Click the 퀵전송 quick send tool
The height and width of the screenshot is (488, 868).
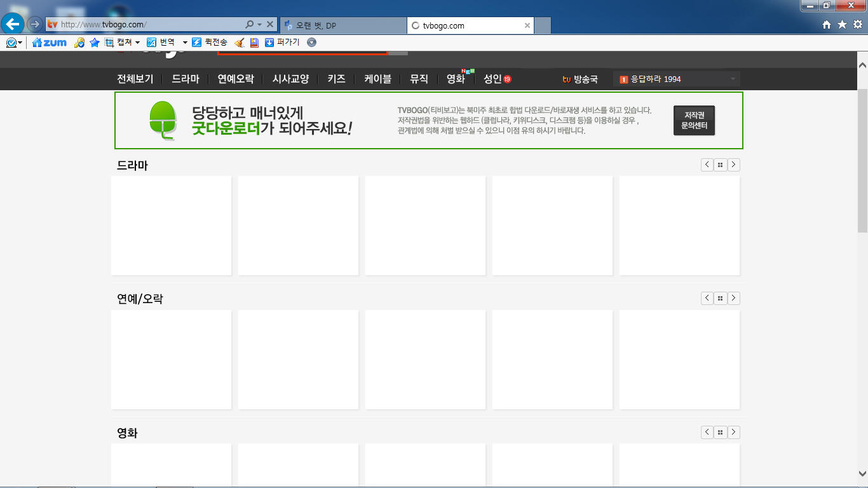pos(210,43)
